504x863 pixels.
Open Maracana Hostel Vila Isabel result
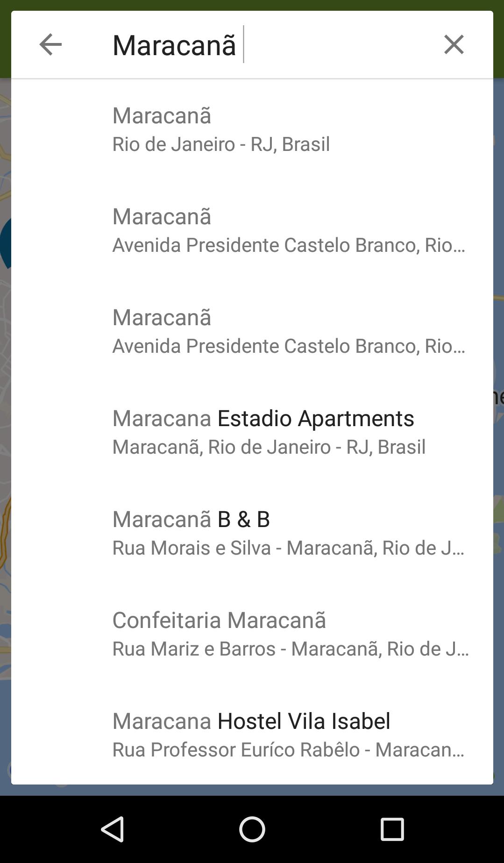click(x=252, y=735)
